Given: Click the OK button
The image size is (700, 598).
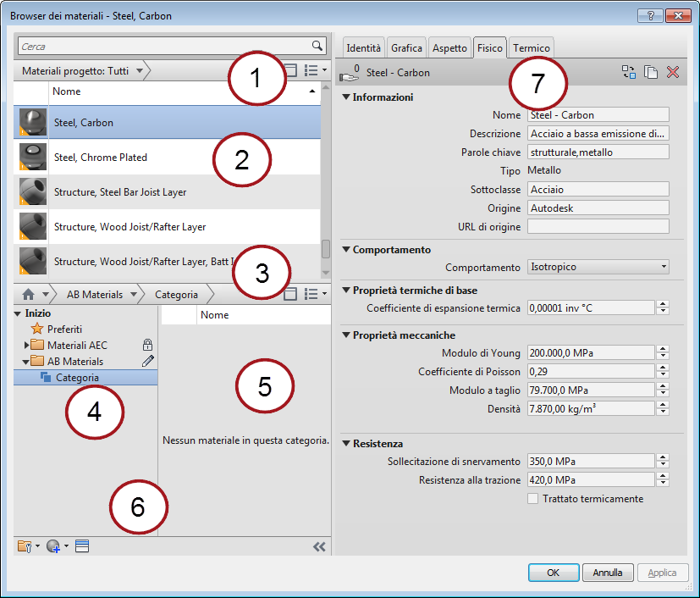Looking at the screenshot, I should [553, 572].
